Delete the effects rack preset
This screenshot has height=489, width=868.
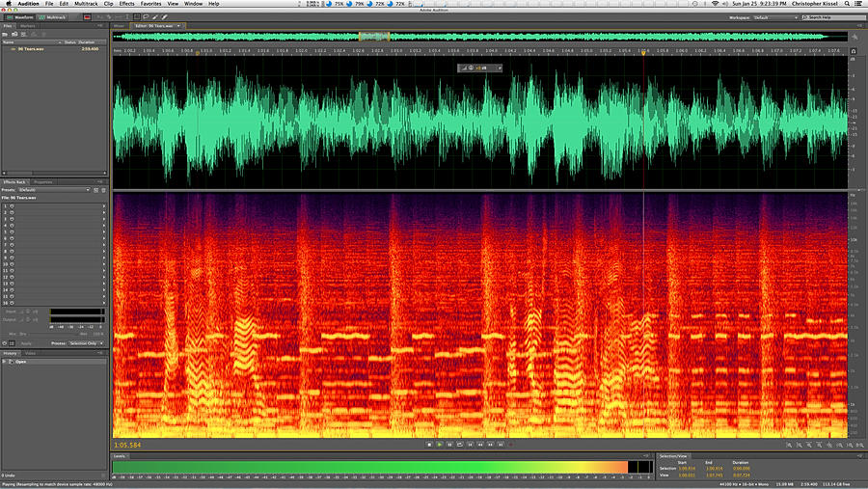[x=103, y=190]
